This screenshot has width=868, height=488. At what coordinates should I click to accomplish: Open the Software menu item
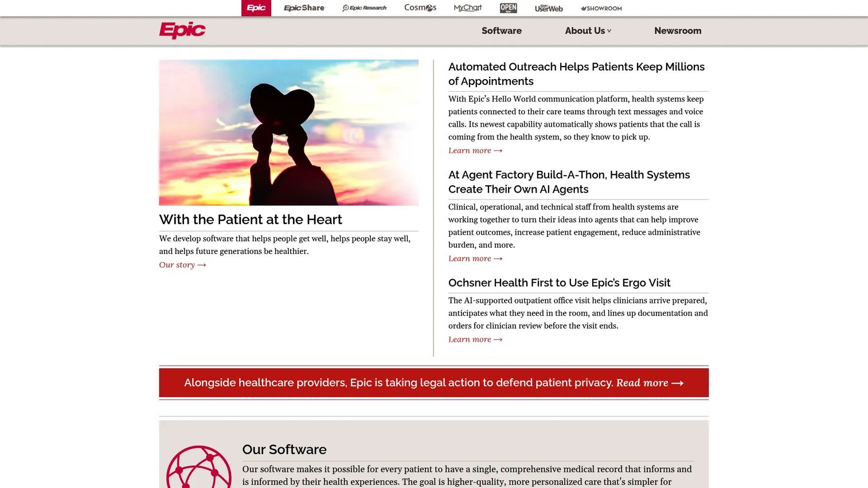502,31
